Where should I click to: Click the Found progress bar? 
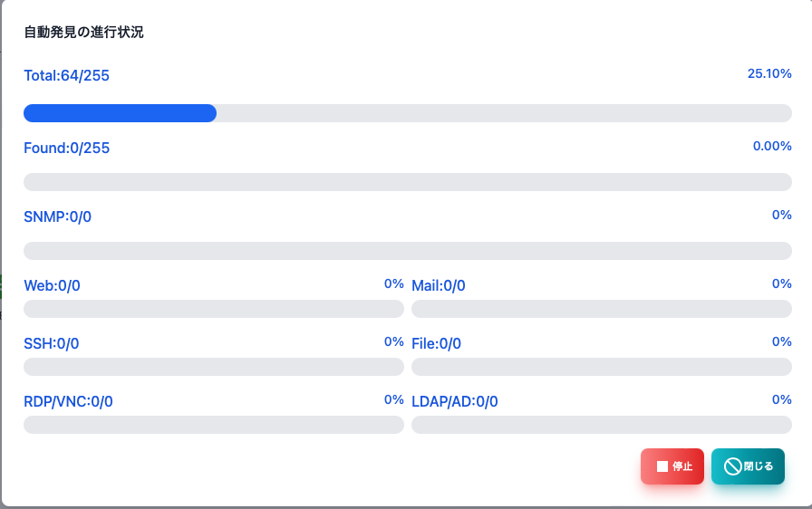(x=408, y=182)
